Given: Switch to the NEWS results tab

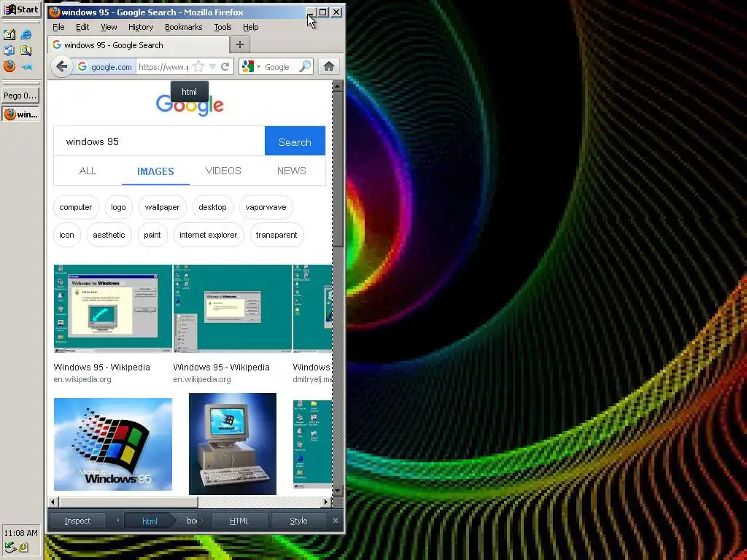Looking at the screenshot, I should pyautogui.click(x=292, y=171).
